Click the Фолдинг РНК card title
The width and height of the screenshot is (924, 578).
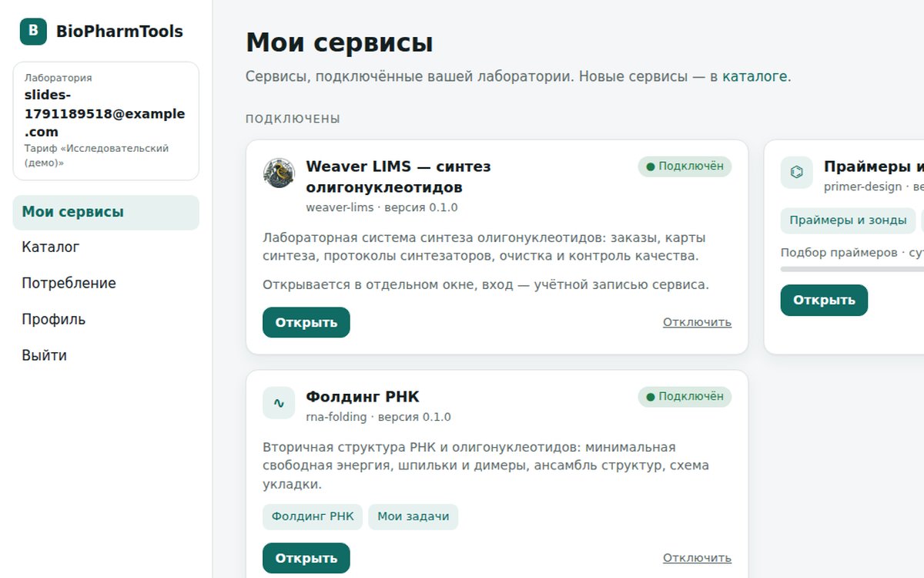[x=363, y=397]
